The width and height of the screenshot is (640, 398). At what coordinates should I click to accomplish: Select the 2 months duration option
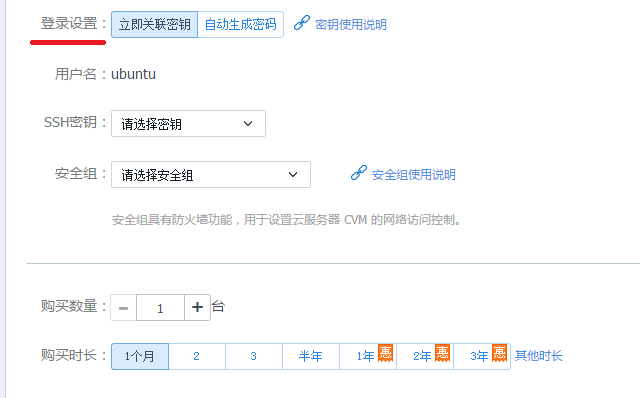tap(196, 356)
